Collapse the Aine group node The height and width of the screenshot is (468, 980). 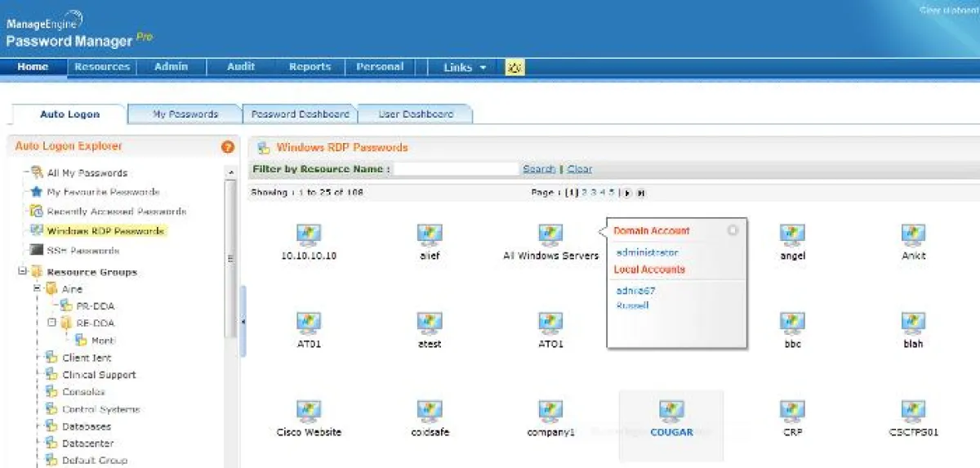[37, 289]
